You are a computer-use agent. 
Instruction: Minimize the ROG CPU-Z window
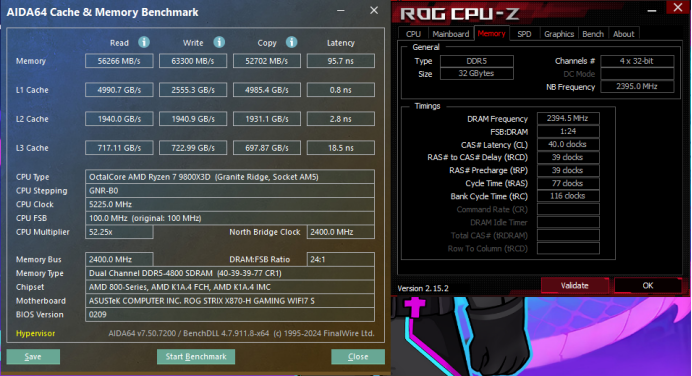coord(652,11)
